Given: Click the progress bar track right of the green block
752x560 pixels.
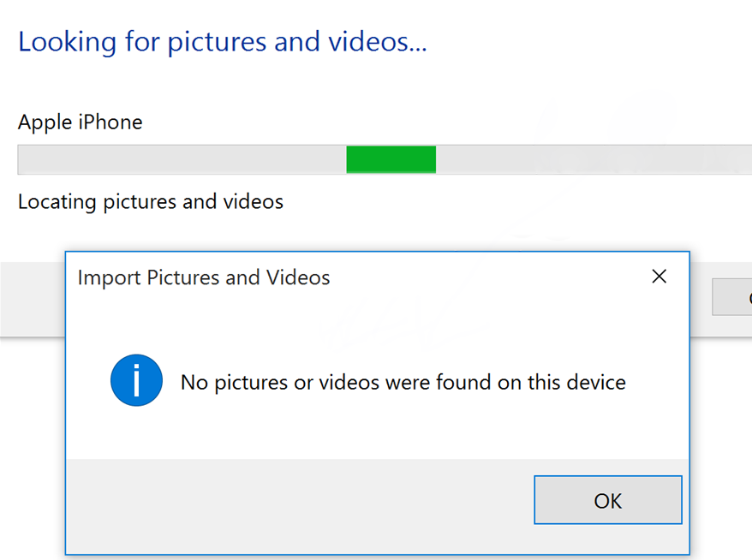Looking at the screenshot, I should (591, 159).
